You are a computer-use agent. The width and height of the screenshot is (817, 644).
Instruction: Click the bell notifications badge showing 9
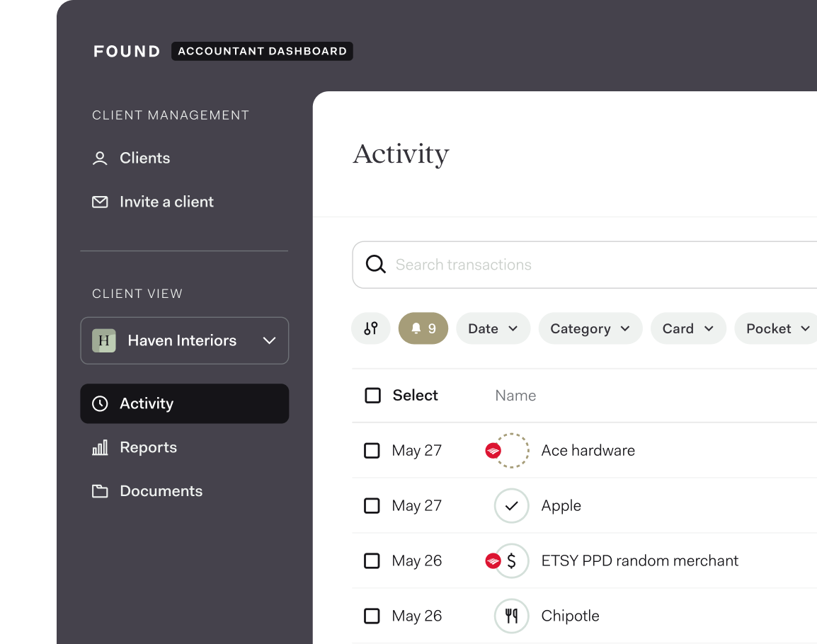coord(423,328)
